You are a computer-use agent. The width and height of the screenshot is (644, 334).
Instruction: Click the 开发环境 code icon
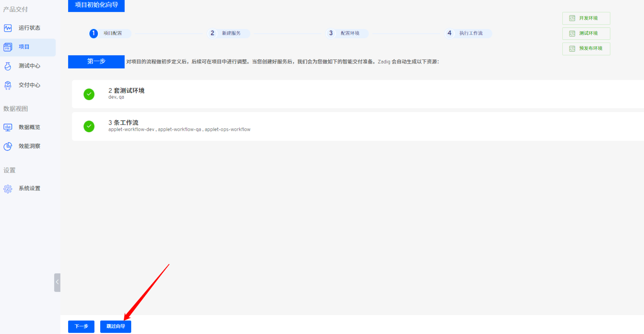[572, 18]
